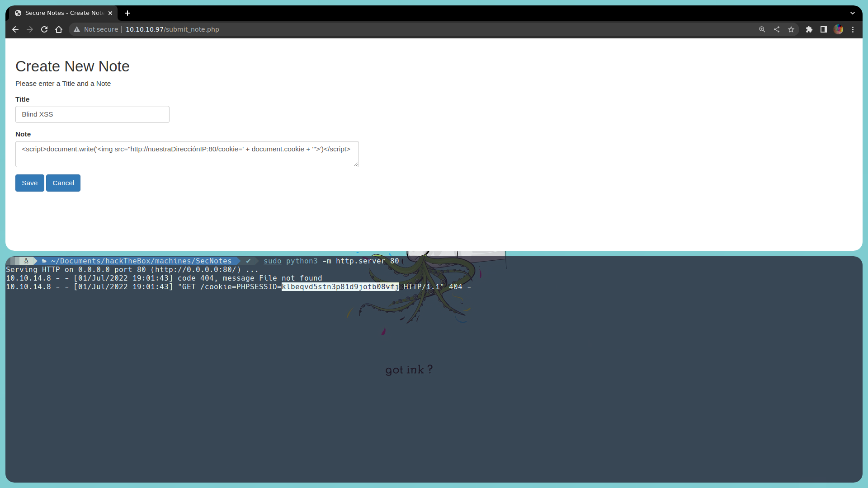Image resolution: width=868 pixels, height=488 pixels.
Task: Share this page via share icon
Action: pyautogui.click(x=777, y=29)
